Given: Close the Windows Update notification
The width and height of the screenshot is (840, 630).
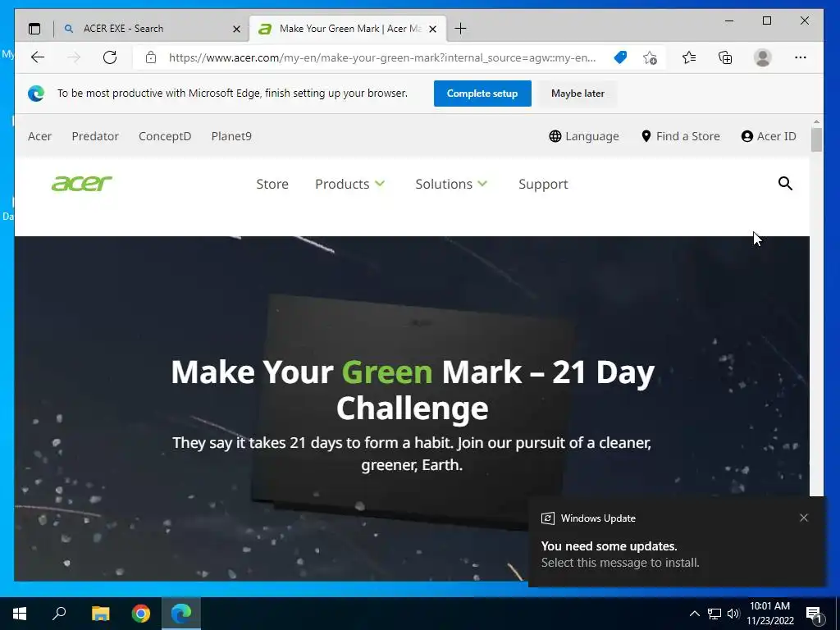Looking at the screenshot, I should pyautogui.click(x=804, y=518).
